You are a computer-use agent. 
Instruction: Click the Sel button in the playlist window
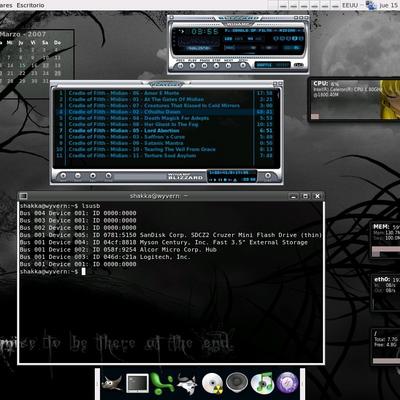coord(93,176)
